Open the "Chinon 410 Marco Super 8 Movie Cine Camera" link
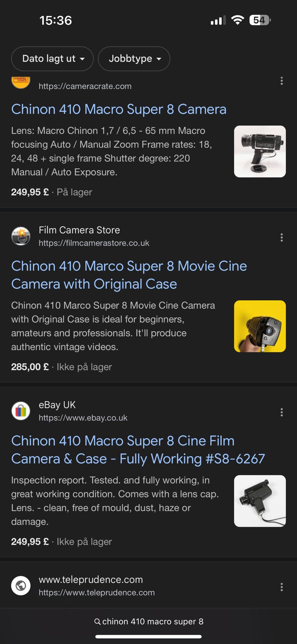The height and width of the screenshot is (644, 297). click(x=129, y=275)
